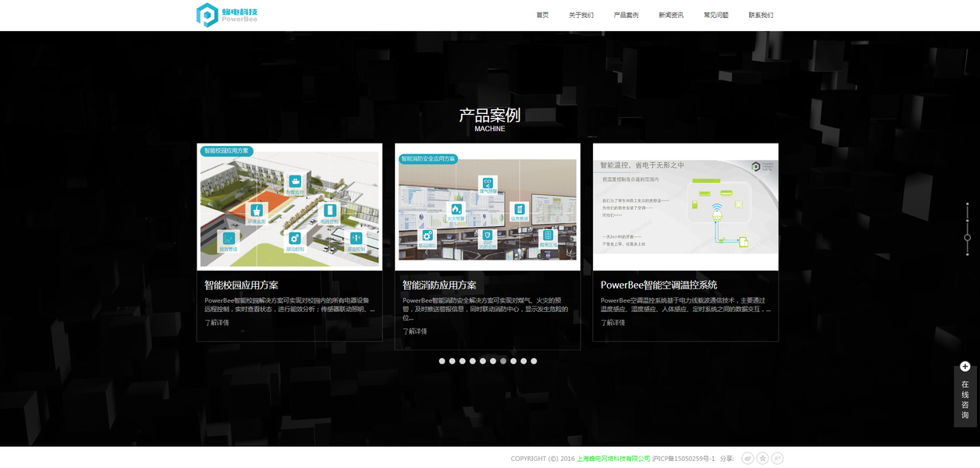Screen dimensions: 980x468
Task: Select the eighth carousel pagination dot
Action: point(513,361)
